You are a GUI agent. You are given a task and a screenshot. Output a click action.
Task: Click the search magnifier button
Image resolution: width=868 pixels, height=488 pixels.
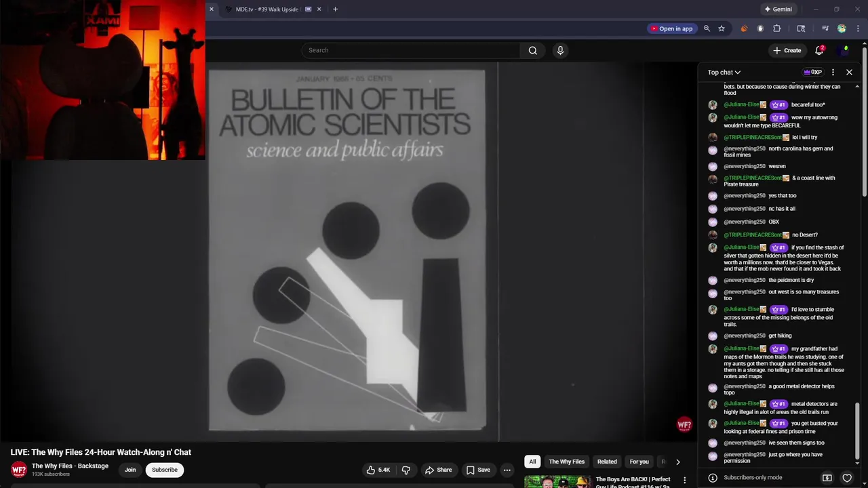[533, 50]
